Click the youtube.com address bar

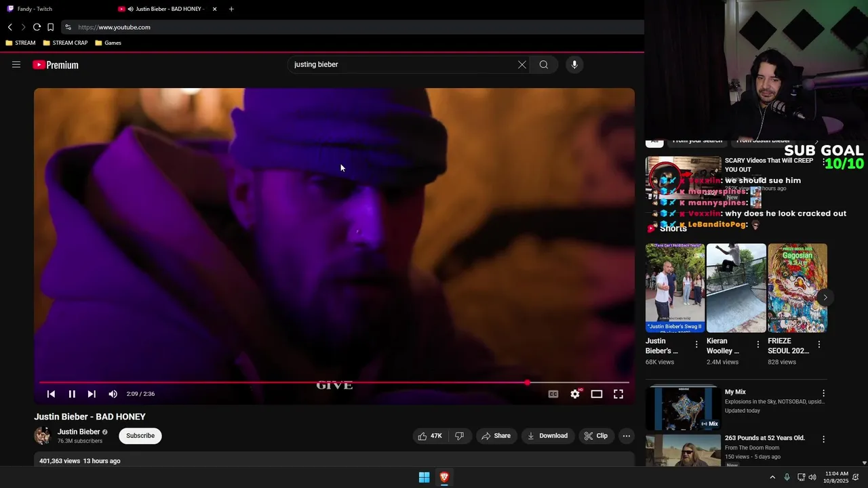(353, 27)
